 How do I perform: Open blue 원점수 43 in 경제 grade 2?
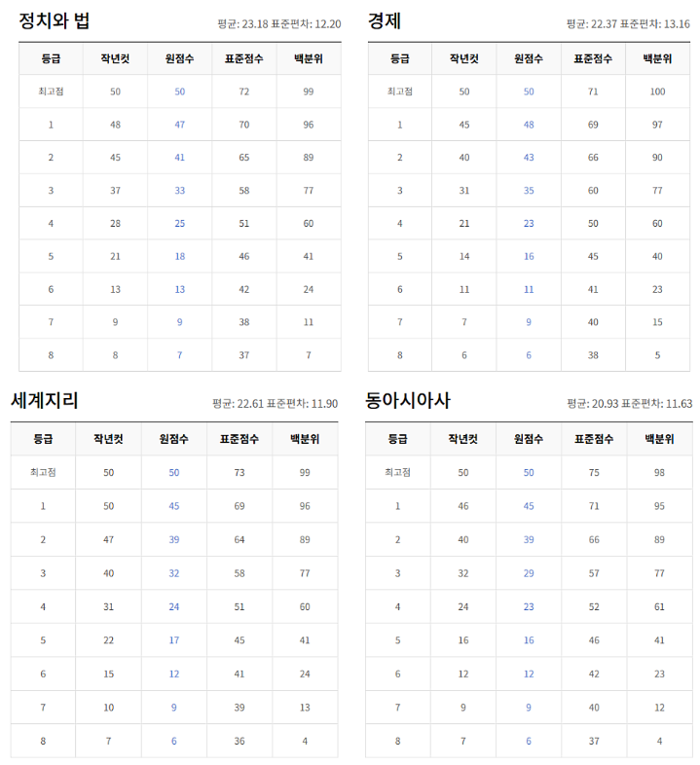[529, 158]
